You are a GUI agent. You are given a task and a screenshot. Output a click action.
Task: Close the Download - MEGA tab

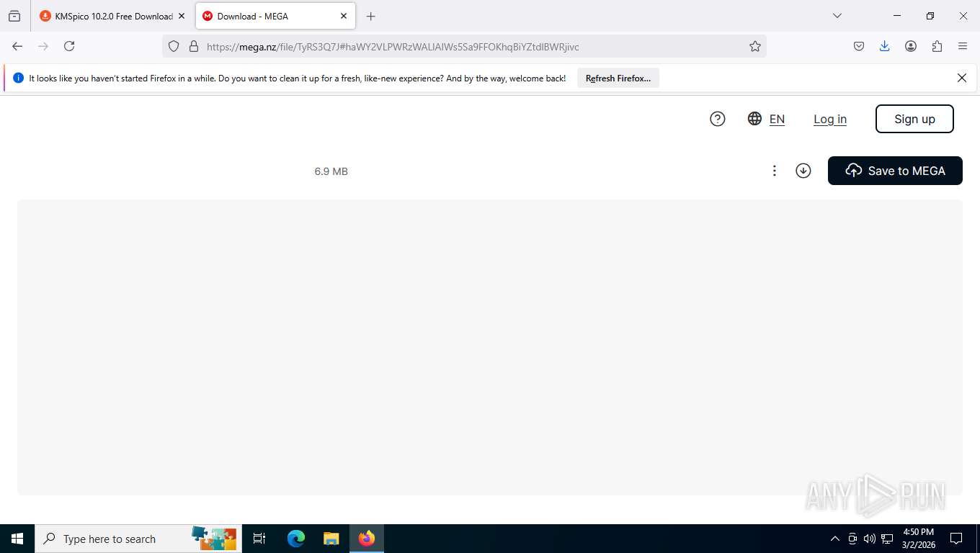tap(344, 16)
